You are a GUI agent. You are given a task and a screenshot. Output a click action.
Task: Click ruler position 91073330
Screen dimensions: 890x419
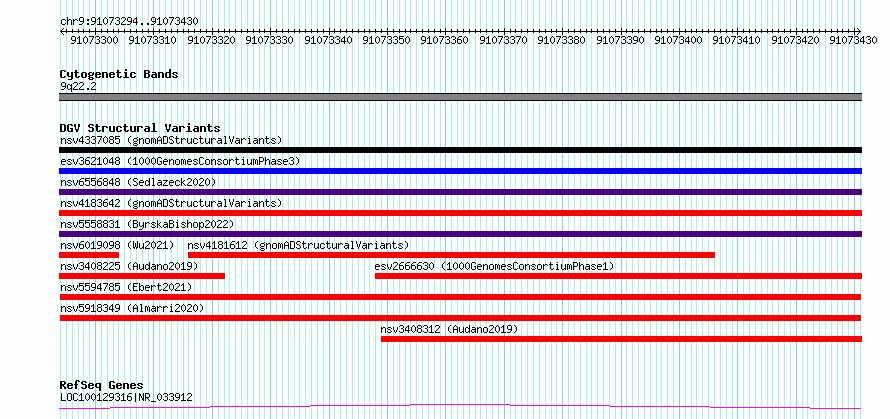270,40
